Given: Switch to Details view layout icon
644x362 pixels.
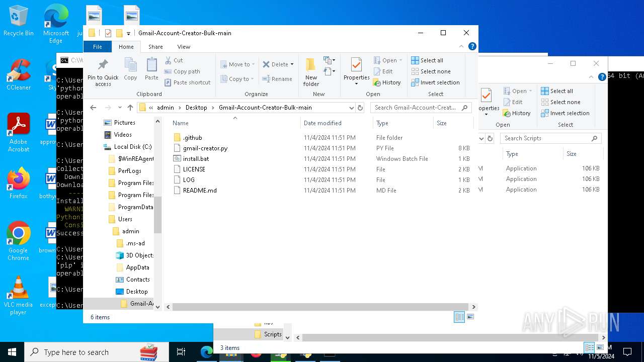Looking at the screenshot, I should (459, 317).
